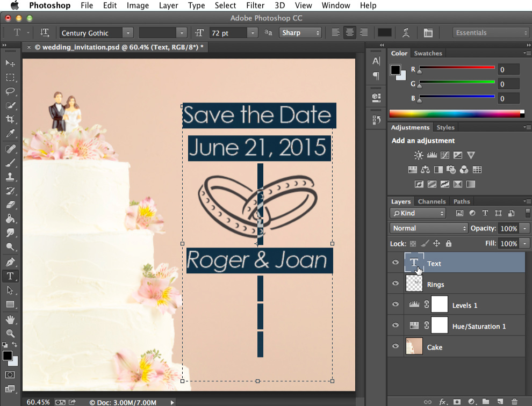532x406 pixels.
Task: Toggle visibility of the Rings layer
Action: coord(395,284)
